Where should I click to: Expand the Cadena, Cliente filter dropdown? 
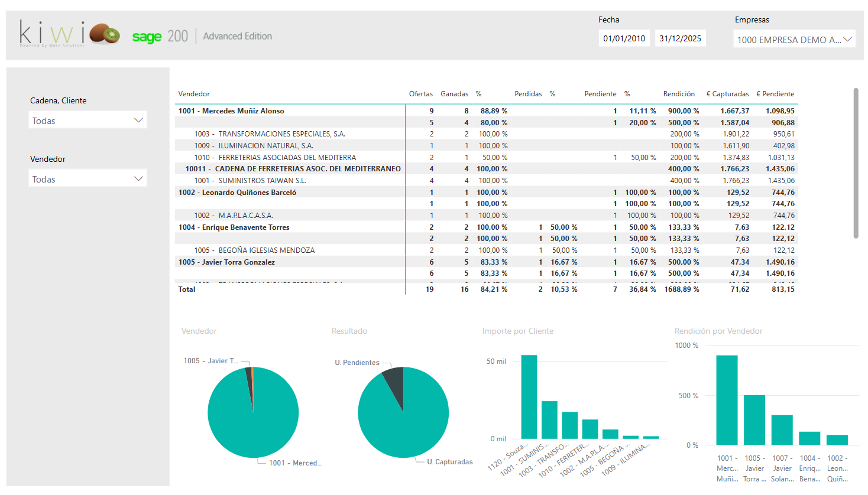(88, 121)
